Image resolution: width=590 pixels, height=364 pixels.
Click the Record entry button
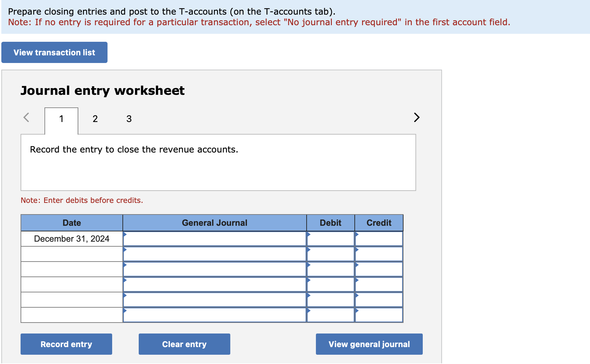[66, 344]
